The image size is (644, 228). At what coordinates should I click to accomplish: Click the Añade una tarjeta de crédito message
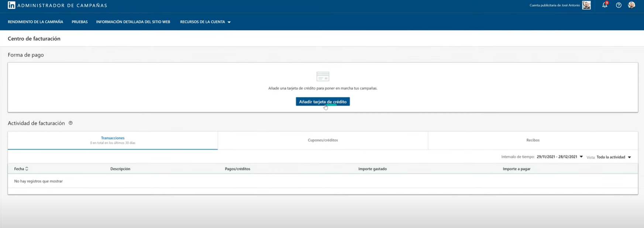[x=323, y=88]
